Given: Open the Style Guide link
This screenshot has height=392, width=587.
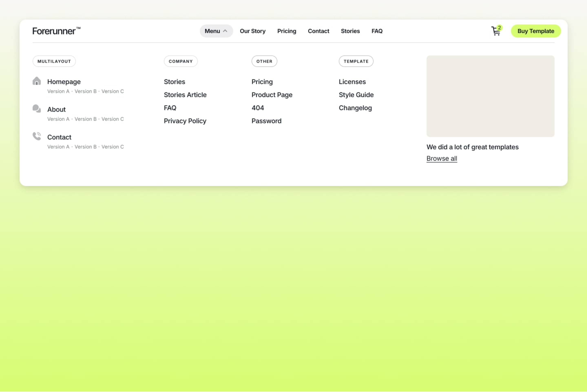Looking at the screenshot, I should pyautogui.click(x=356, y=95).
